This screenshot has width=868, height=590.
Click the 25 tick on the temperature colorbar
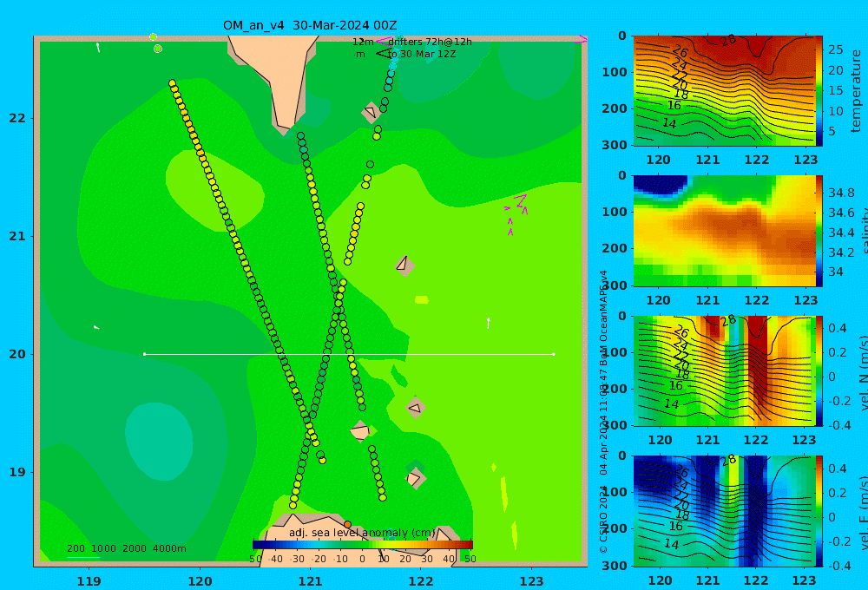coord(836,49)
